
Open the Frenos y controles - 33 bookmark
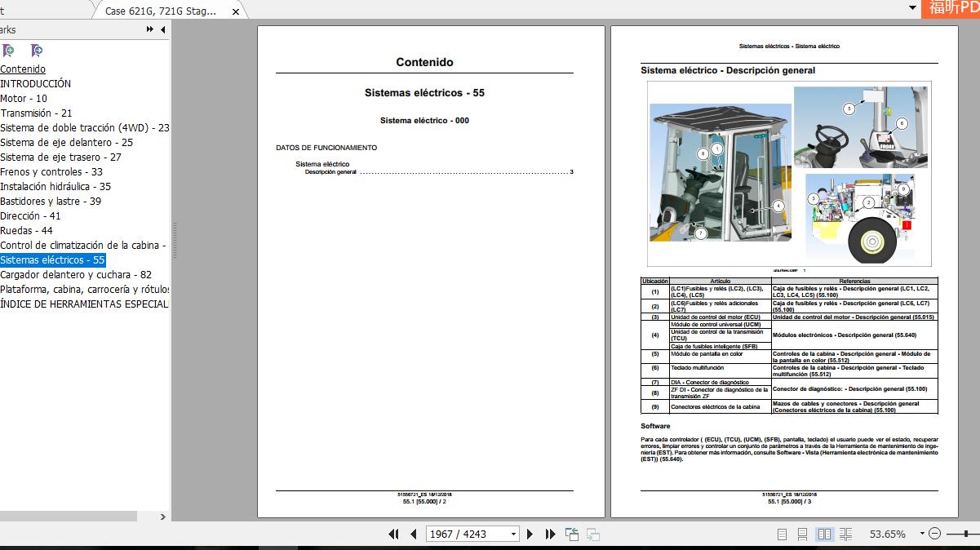pos(51,172)
